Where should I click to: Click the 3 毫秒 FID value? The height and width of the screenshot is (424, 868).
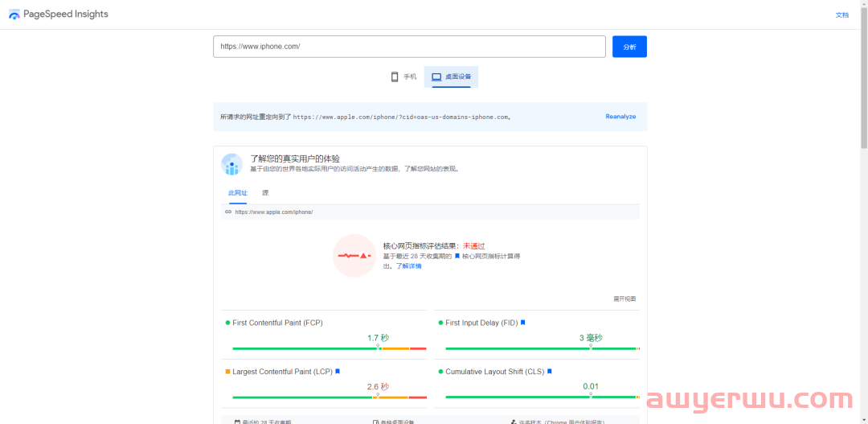(x=591, y=338)
